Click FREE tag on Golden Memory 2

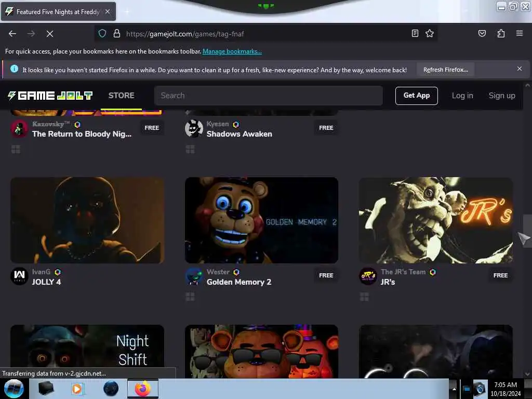pyautogui.click(x=326, y=275)
